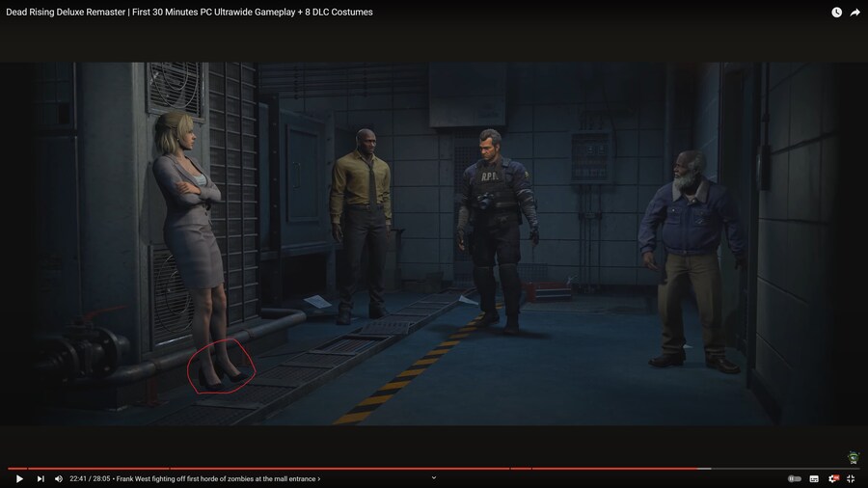Open the player settings gear
The height and width of the screenshot is (488, 868).
coord(833,478)
